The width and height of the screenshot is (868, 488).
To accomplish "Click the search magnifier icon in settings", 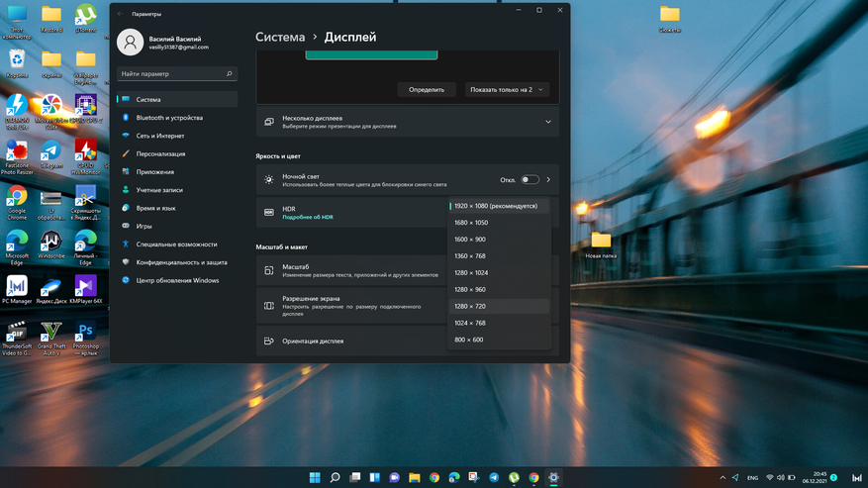I will pos(229,74).
